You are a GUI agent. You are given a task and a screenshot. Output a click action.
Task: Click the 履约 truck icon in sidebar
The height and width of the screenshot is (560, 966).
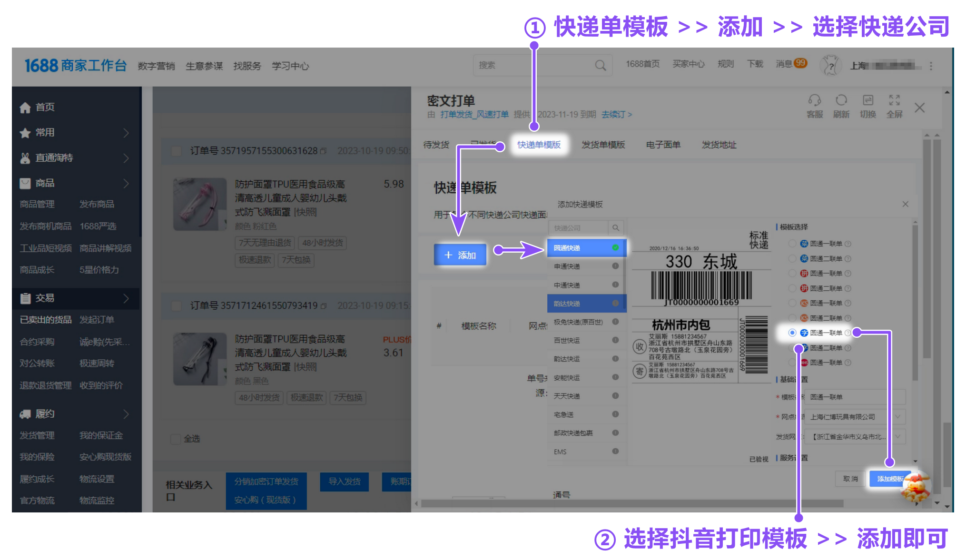tap(25, 414)
